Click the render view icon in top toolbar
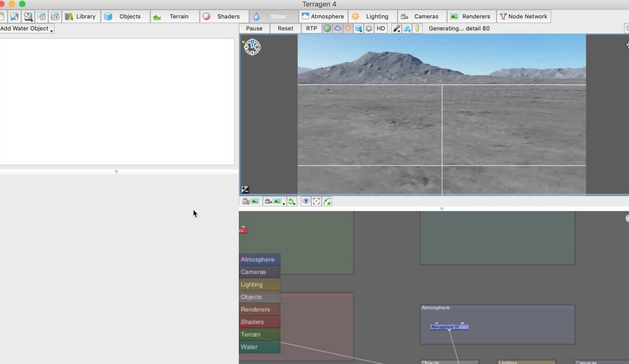 42,16
